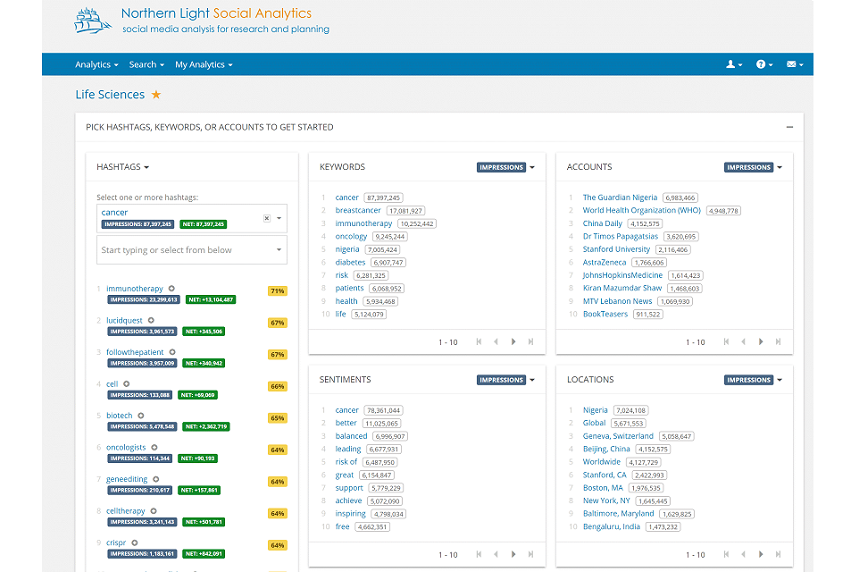Add celltherapy hashtag using its circle icon
Viewport: 864px width, 572px height.
pyautogui.click(x=154, y=511)
